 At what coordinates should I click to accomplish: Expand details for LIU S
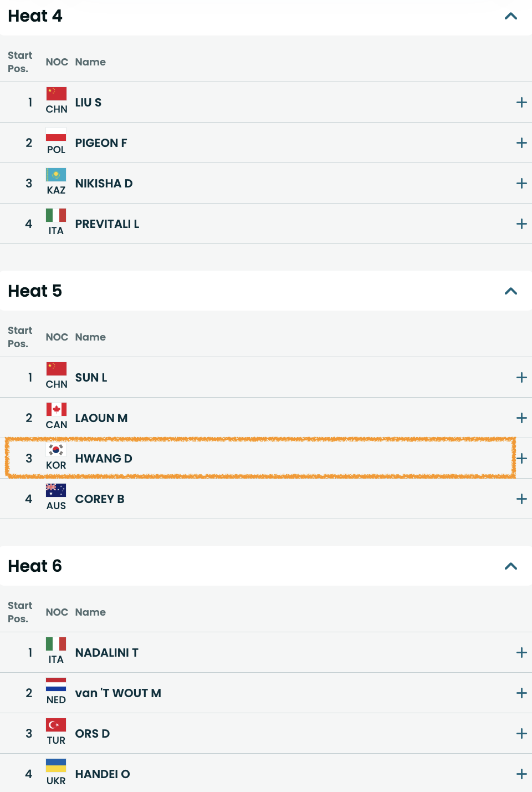click(521, 103)
